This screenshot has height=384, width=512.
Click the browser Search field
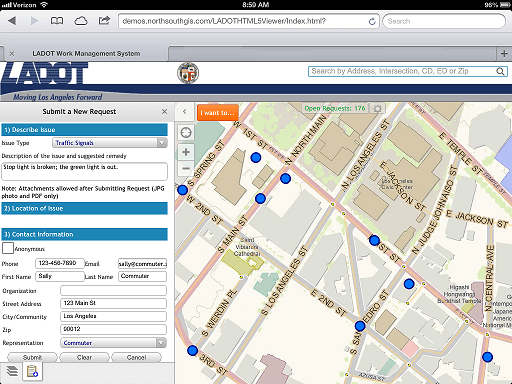tap(444, 21)
